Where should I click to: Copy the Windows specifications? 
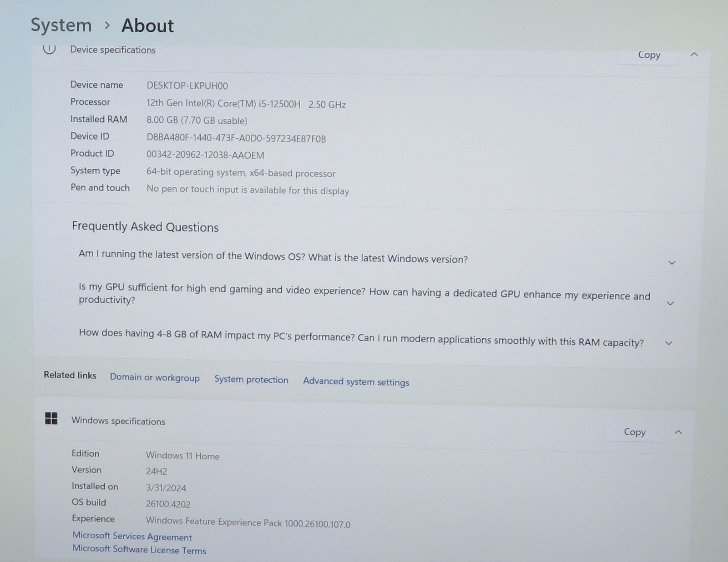[x=634, y=432]
